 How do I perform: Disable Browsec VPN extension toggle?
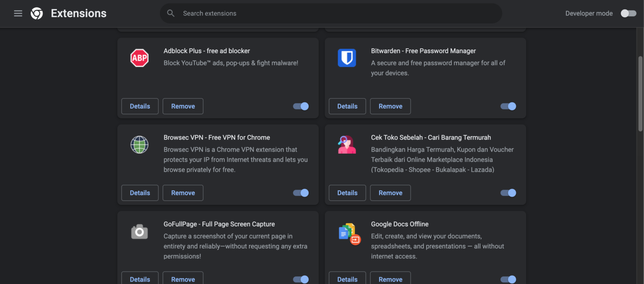click(301, 193)
